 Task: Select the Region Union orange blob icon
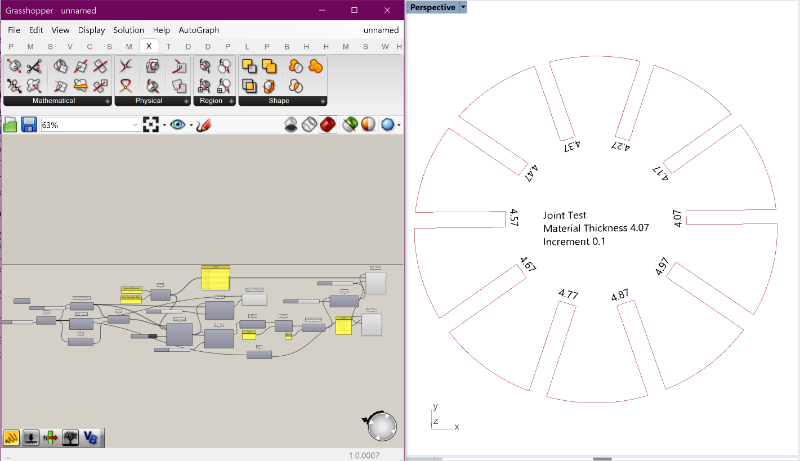coord(315,66)
